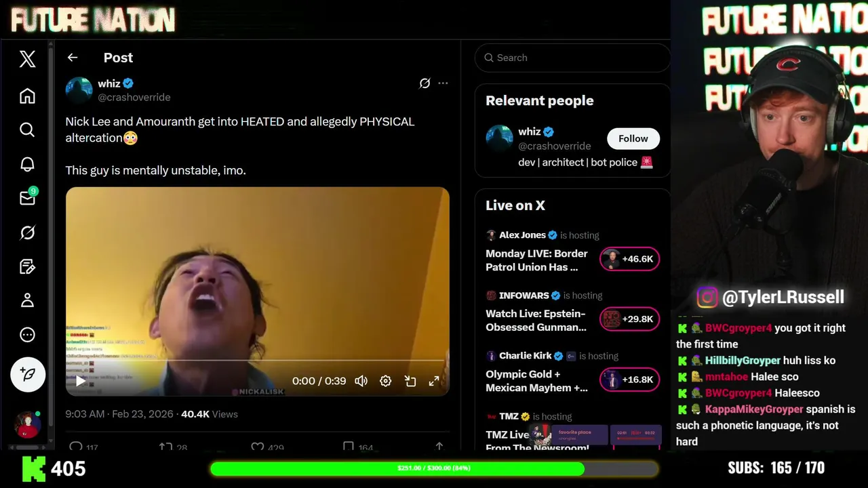Viewport: 868px width, 488px height.
Task: Click the repost icon under post
Action: coord(165,447)
